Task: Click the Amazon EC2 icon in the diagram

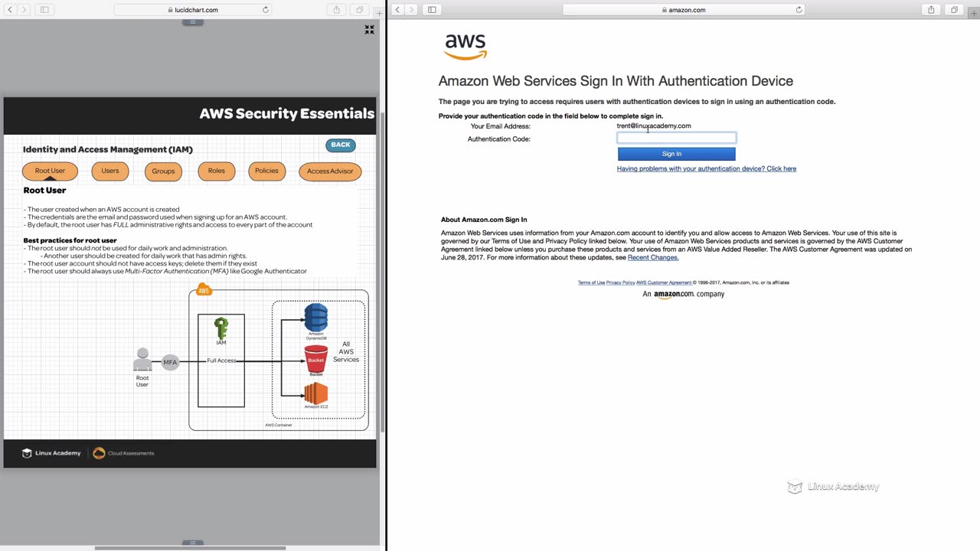Action: pyautogui.click(x=316, y=393)
